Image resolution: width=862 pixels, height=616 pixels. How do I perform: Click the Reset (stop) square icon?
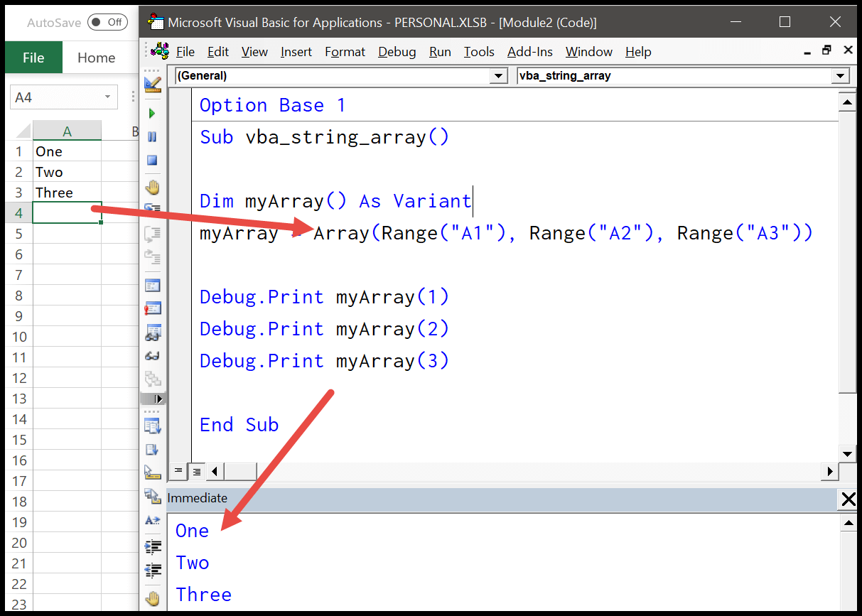coord(152,161)
